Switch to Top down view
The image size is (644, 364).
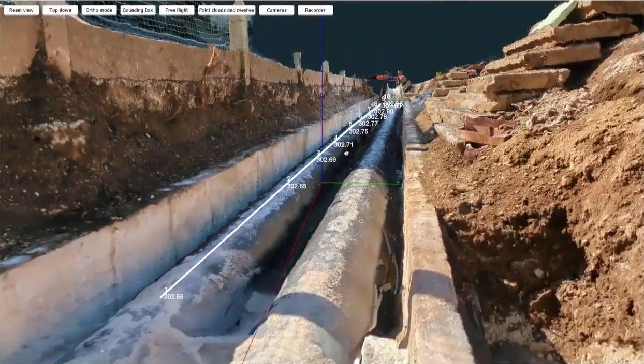(x=60, y=10)
